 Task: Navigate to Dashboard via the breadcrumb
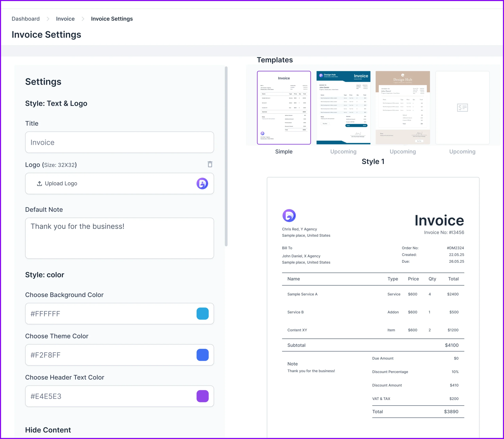[x=25, y=19]
